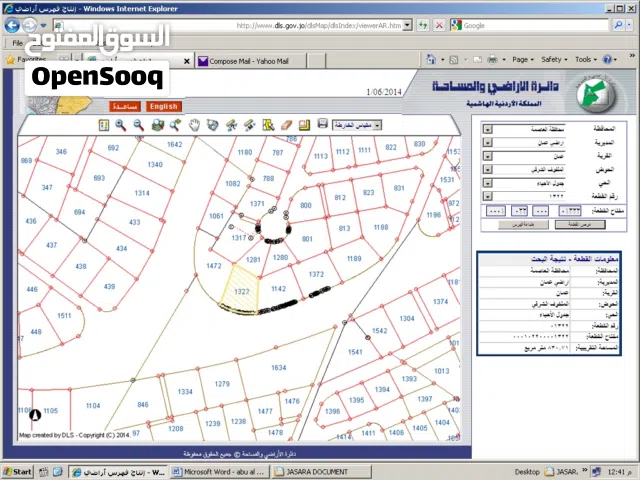Image resolution: width=640 pixels, height=480 pixels.
Task: Open the map legend/layers tool
Action: (x=104, y=125)
